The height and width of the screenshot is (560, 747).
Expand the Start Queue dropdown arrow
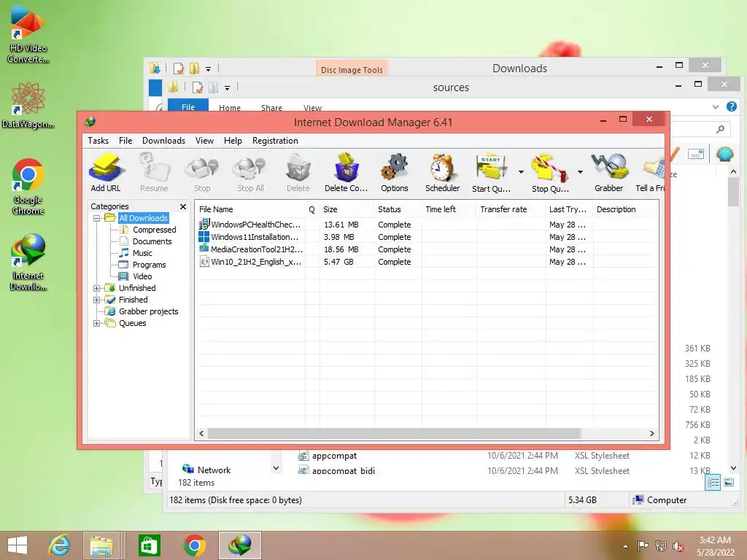pyautogui.click(x=521, y=172)
